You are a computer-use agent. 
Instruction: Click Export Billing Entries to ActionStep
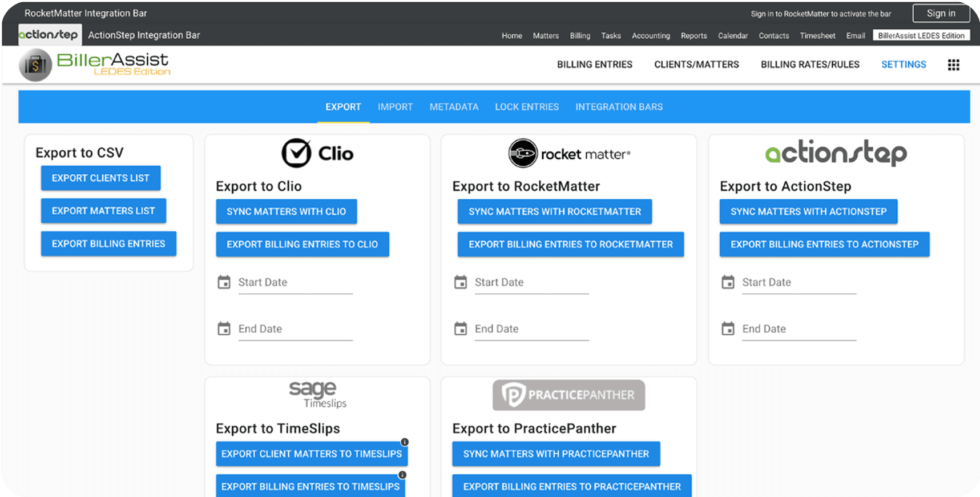click(825, 245)
